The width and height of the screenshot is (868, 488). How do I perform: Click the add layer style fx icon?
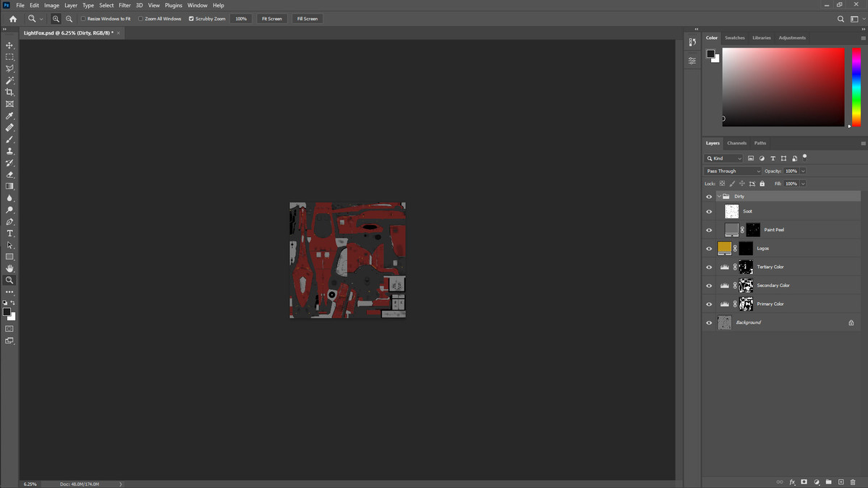point(792,481)
